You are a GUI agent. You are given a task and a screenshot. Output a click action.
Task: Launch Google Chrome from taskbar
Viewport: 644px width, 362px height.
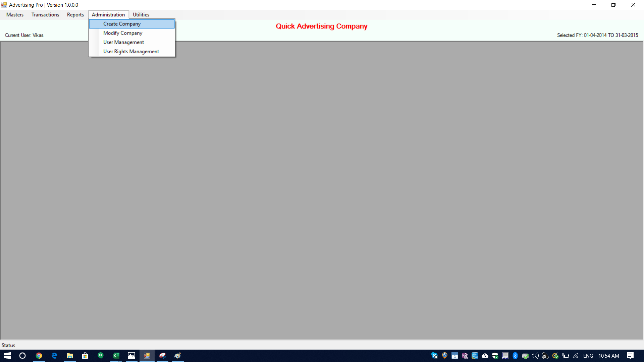pos(39,356)
